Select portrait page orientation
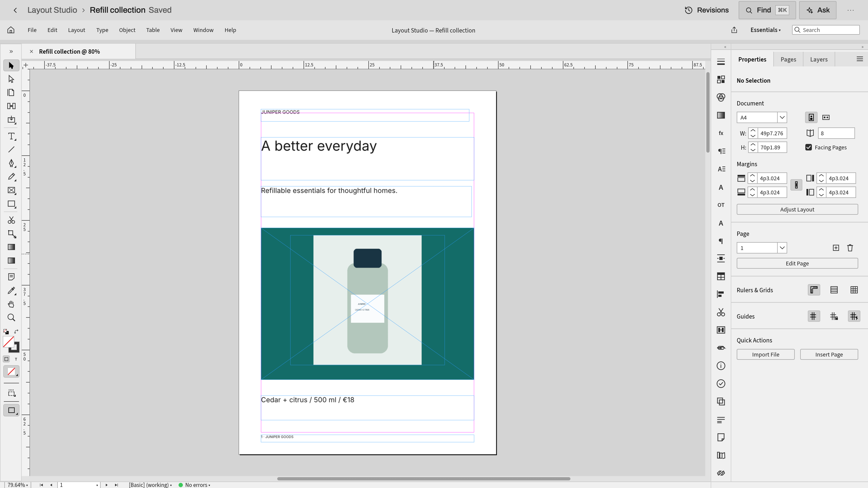The width and height of the screenshot is (868, 488). 811,117
